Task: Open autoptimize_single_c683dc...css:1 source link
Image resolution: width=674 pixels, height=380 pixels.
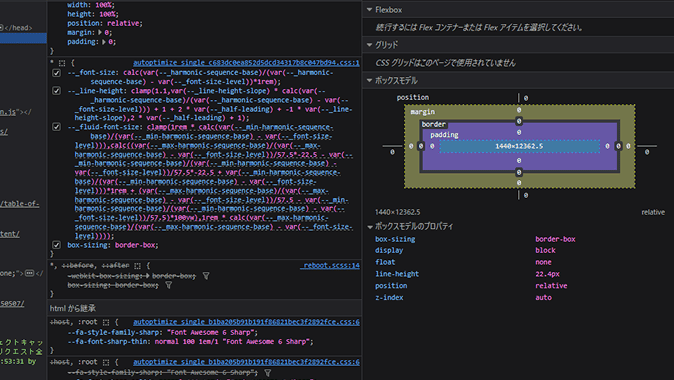Action: coord(246,63)
